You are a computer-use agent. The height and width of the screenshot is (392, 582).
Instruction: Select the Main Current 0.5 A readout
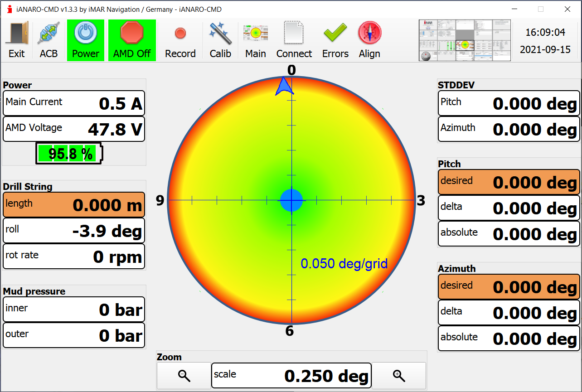tap(74, 103)
